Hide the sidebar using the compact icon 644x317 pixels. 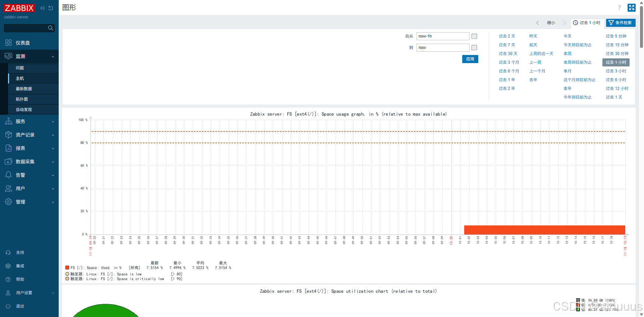click(51, 8)
